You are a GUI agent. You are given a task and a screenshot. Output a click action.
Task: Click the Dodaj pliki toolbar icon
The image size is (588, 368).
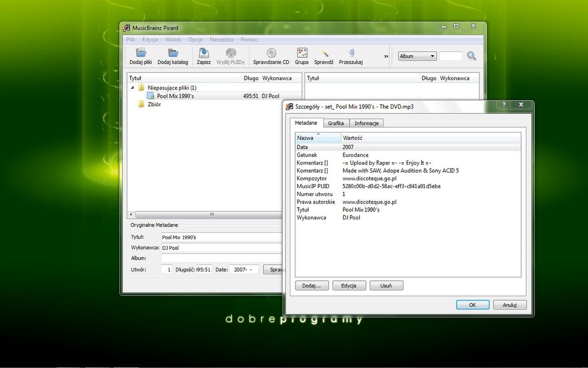tap(141, 53)
